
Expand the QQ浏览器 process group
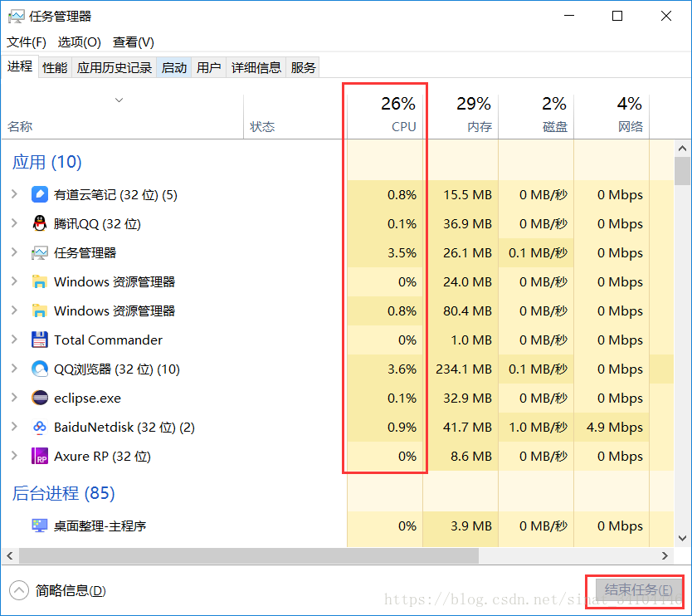pyautogui.click(x=15, y=369)
